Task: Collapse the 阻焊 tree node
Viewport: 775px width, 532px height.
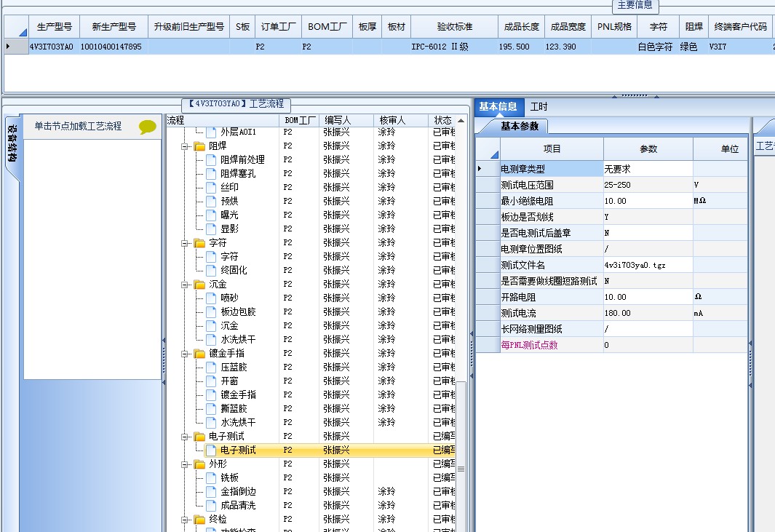Action: (x=184, y=146)
